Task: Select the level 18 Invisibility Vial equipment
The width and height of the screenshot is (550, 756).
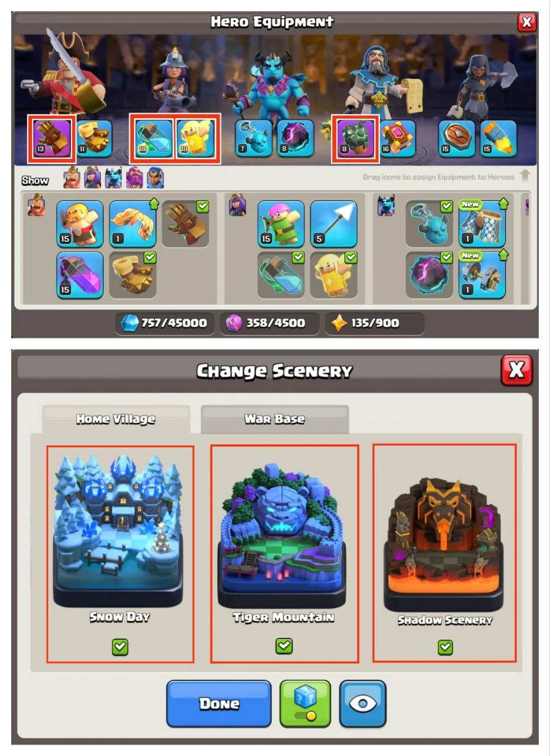Action: 154,138
